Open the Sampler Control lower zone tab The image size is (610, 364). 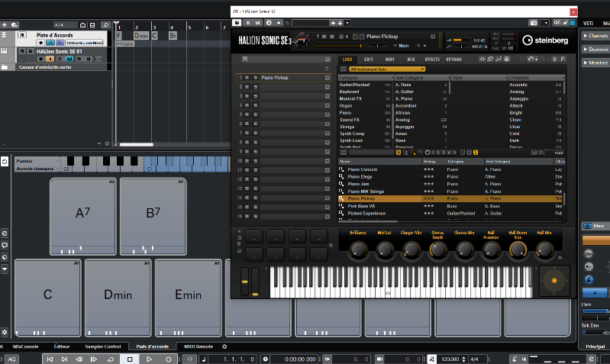pos(103,346)
